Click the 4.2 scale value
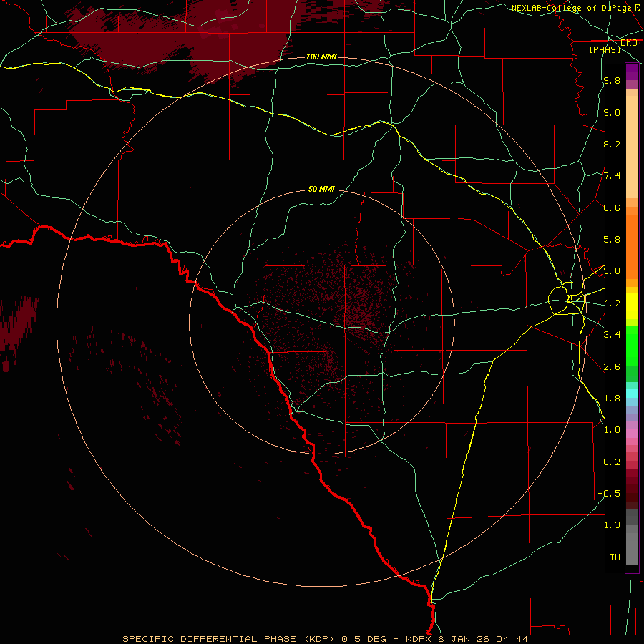The height and width of the screenshot is (644, 644). (612, 303)
